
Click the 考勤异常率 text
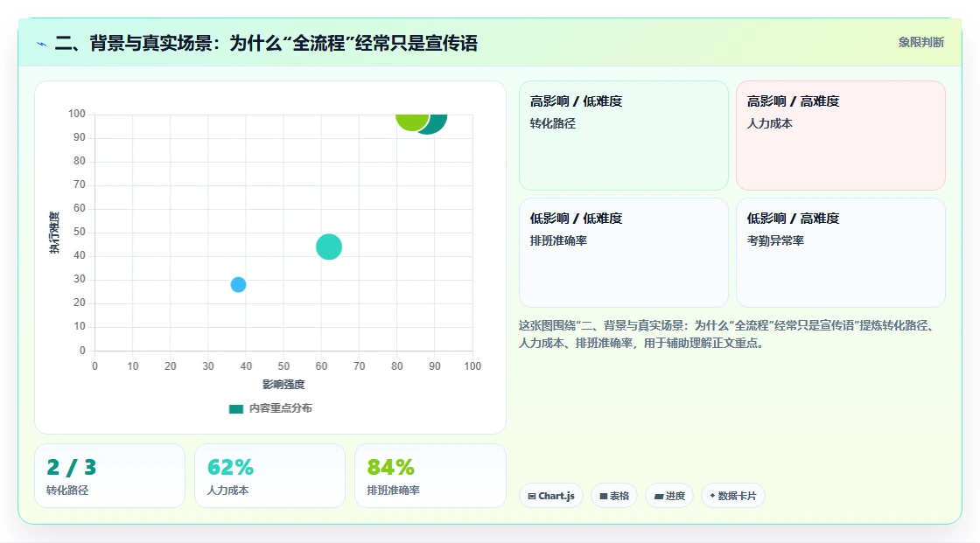click(x=775, y=240)
